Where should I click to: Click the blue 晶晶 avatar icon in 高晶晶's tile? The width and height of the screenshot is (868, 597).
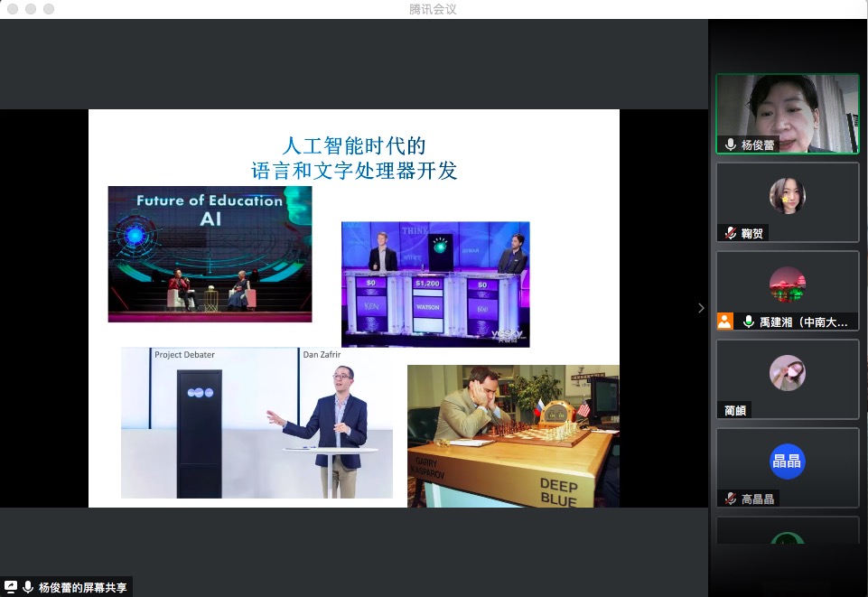point(786,461)
